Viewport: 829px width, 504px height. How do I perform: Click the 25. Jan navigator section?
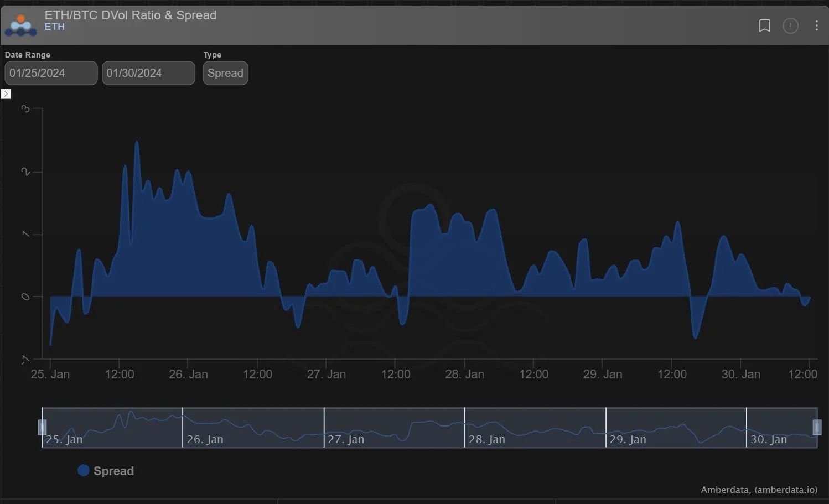click(112, 428)
